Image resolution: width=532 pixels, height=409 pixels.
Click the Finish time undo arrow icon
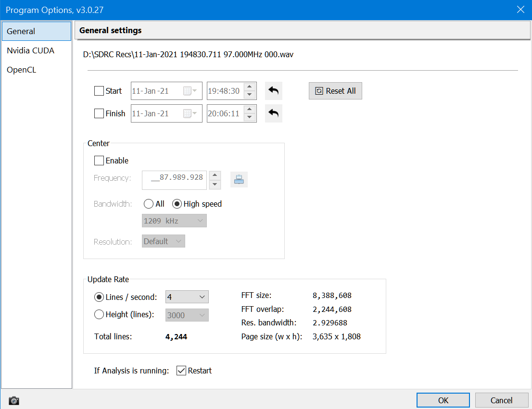tap(273, 113)
